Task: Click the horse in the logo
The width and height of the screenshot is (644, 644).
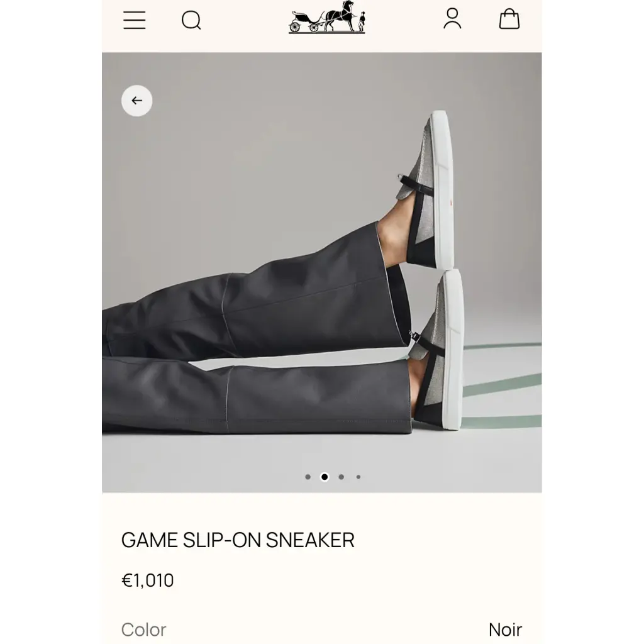Action: pyautogui.click(x=340, y=16)
